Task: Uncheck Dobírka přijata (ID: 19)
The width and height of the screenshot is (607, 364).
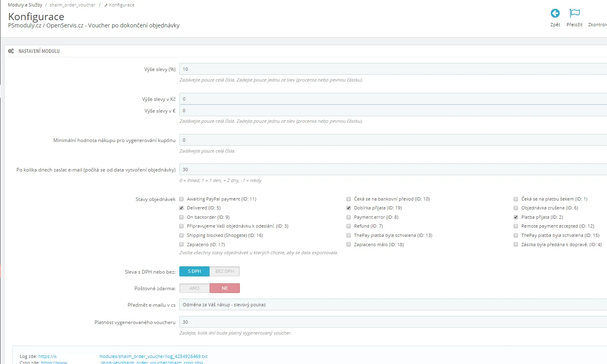Action: tap(349, 208)
